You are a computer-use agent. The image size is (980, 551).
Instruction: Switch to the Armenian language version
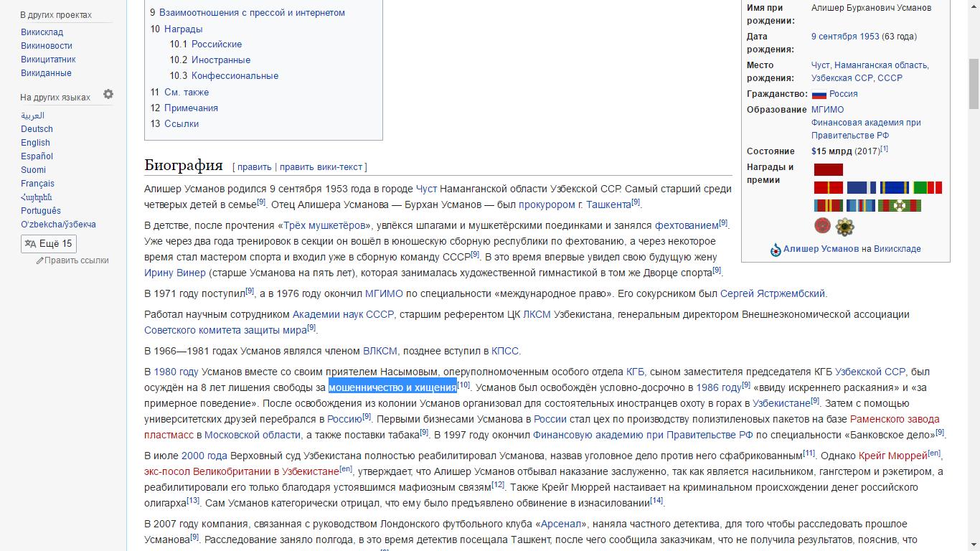coord(37,197)
